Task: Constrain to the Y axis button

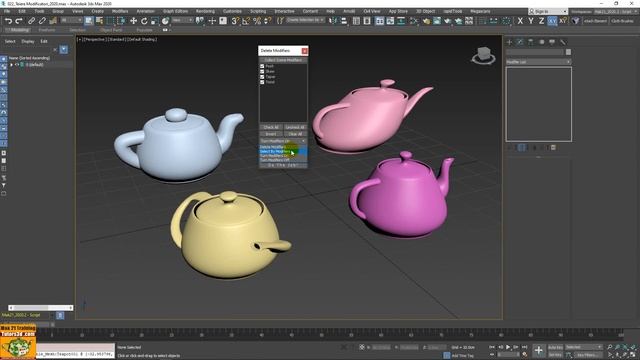Action: pyautogui.click(x=531, y=21)
